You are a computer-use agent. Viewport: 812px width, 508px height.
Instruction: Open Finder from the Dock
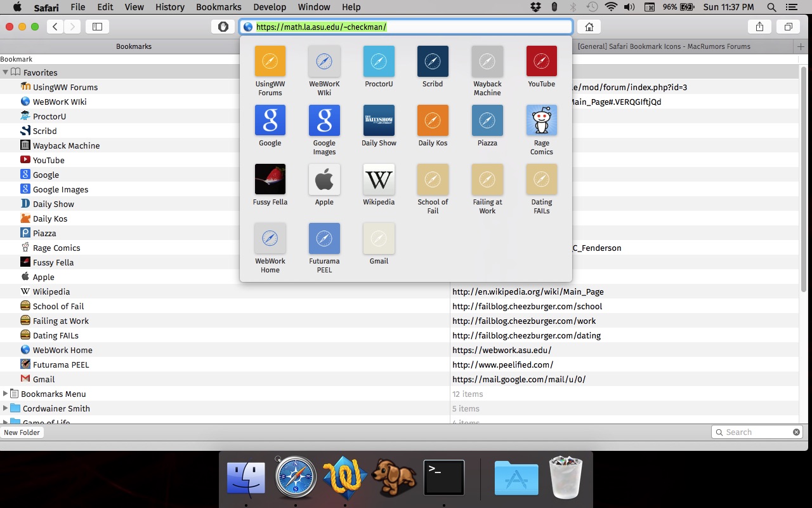(246, 478)
